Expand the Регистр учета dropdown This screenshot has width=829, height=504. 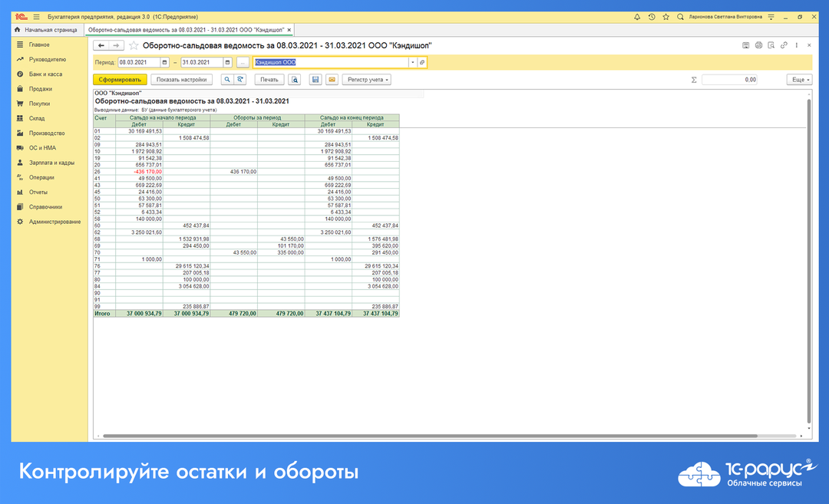coord(368,79)
